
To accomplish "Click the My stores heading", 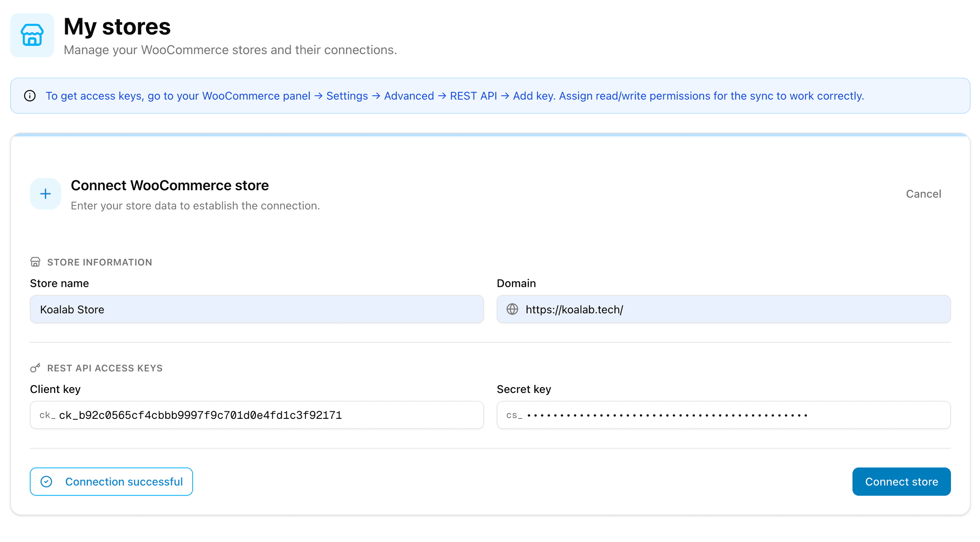I will point(117,27).
